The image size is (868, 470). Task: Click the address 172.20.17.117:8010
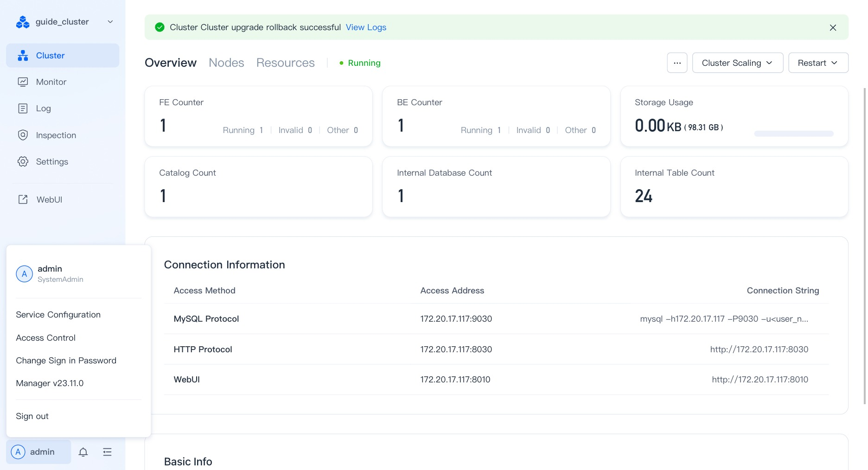(x=455, y=380)
